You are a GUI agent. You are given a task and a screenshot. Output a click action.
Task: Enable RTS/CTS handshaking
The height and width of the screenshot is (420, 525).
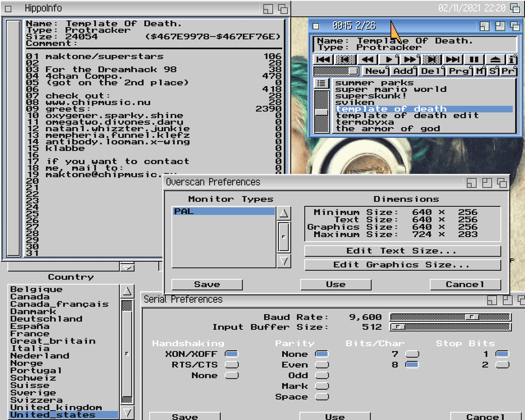click(232, 365)
